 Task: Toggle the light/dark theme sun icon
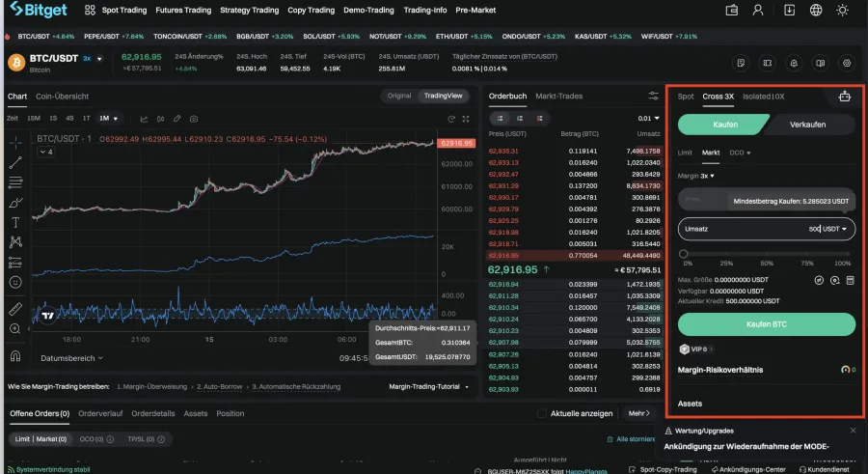point(844,11)
